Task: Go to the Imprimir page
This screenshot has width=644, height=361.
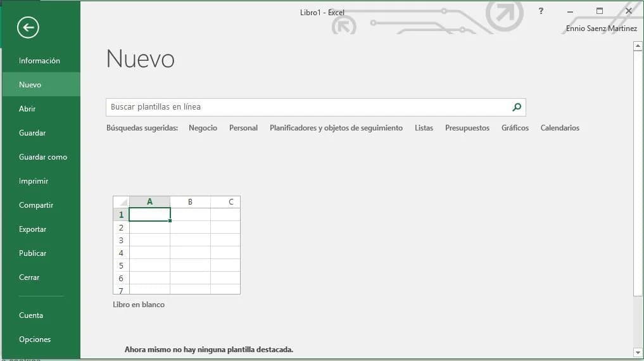Action: [41, 181]
